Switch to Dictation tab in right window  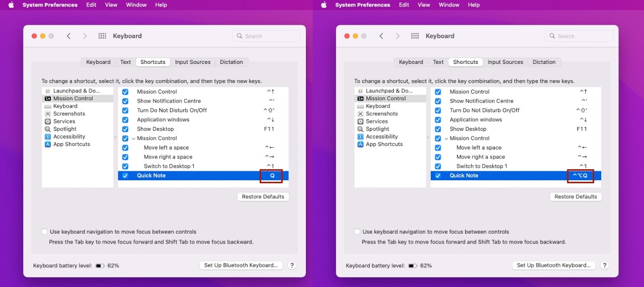click(x=544, y=62)
